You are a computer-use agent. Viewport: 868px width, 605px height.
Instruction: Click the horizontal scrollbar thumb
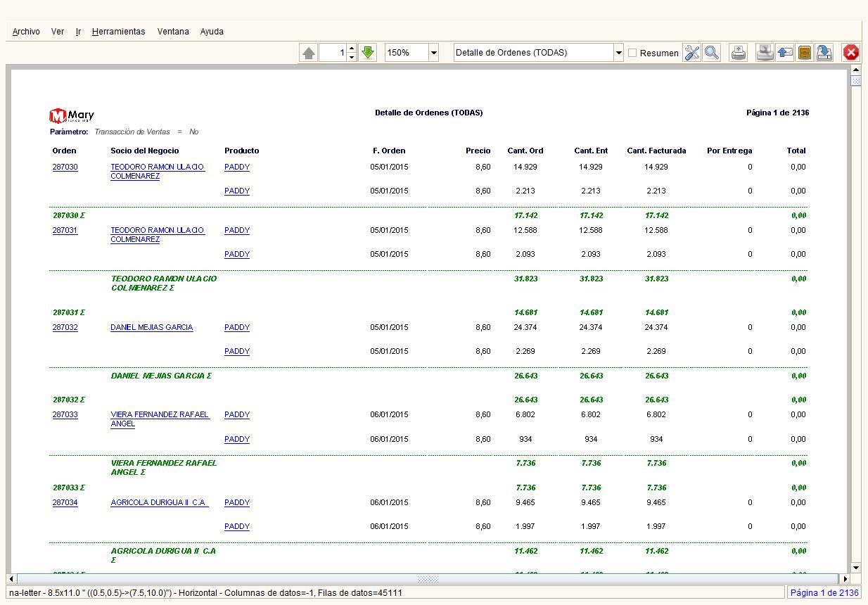428,580
